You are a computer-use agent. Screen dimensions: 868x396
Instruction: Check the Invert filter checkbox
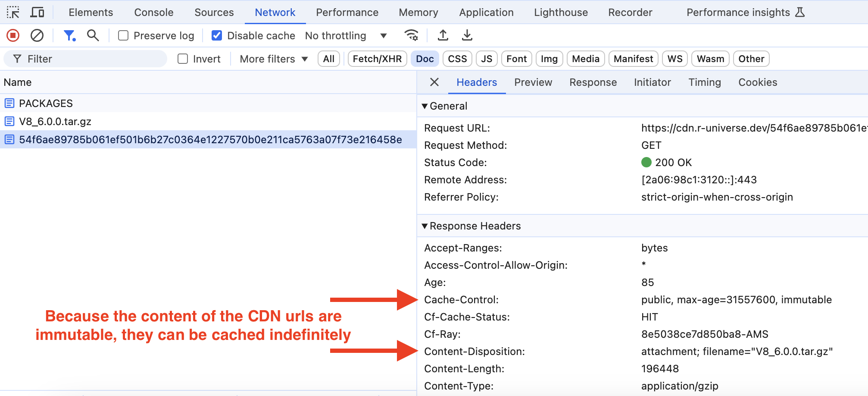[183, 59]
